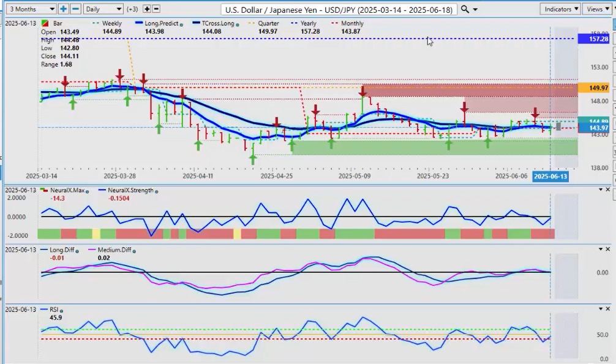Open the 3 Months range dropdown
The height and width of the screenshot is (364, 616).
[31, 9]
